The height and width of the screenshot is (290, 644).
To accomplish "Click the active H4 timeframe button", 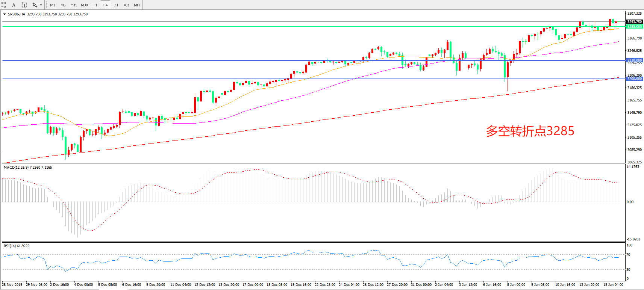I will click(105, 5).
